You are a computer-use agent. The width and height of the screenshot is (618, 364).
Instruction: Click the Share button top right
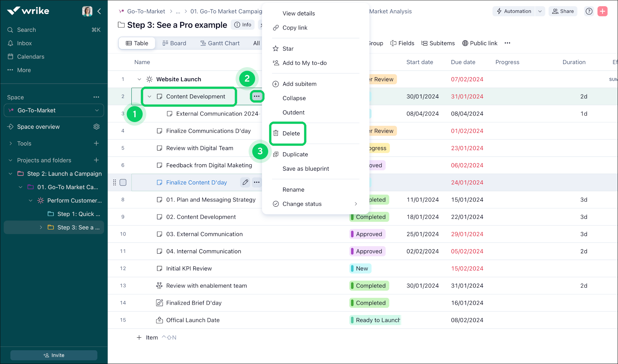[563, 11]
